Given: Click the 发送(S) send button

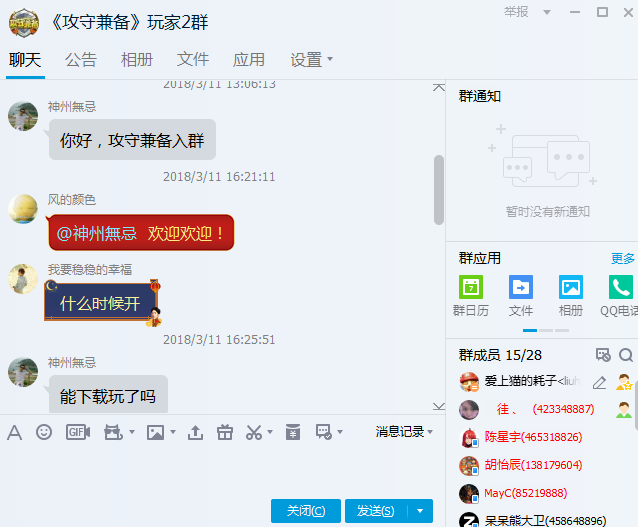Looking at the screenshot, I should click(x=374, y=511).
